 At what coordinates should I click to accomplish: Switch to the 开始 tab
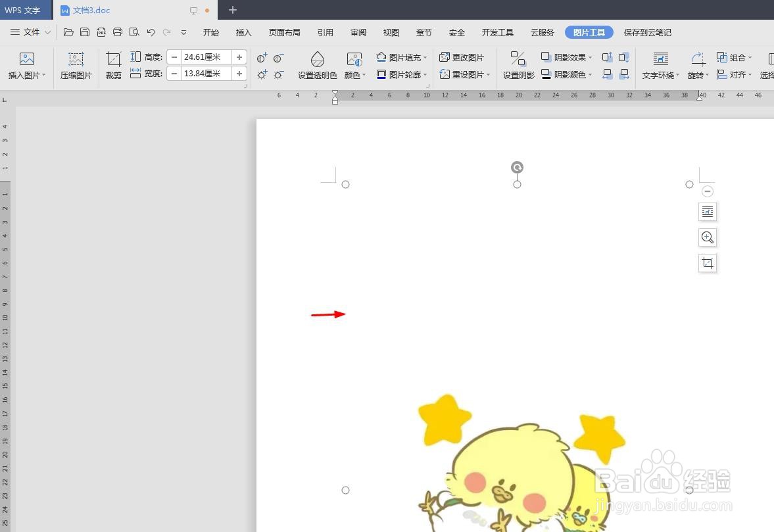pyautogui.click(x=211, y=33)
